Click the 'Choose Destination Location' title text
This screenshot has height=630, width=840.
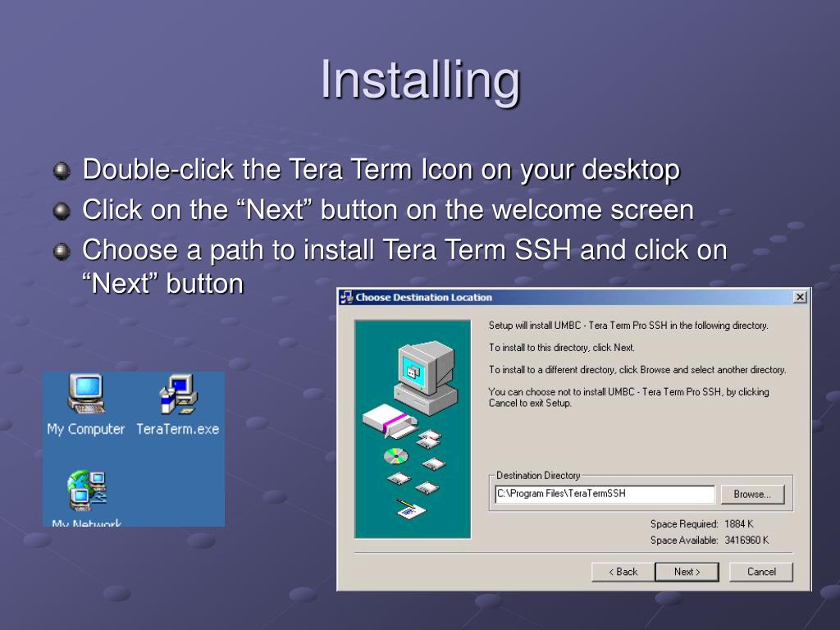424,297
